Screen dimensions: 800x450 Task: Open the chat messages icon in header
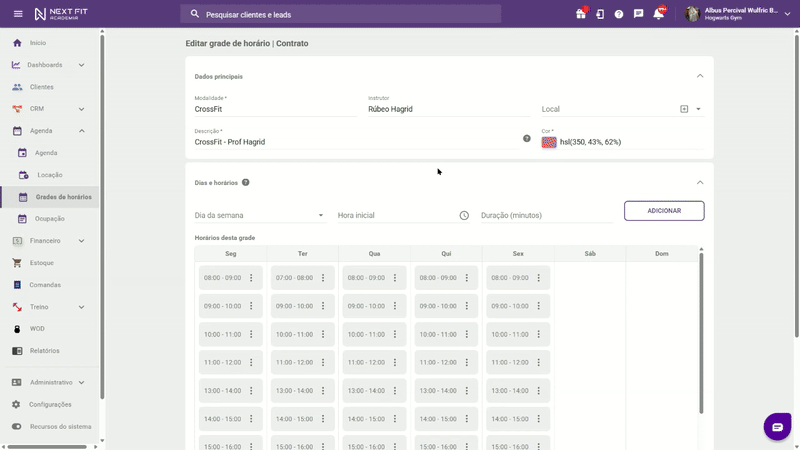tap(638, 14)
